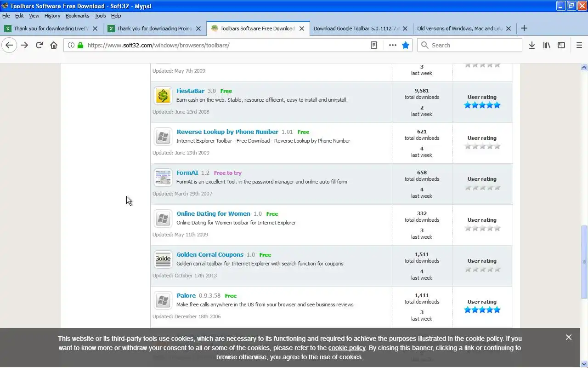Click the Free to try label on FormAI
The height and width of the screenshot is (368, 588).
click(x=227, y=173)
